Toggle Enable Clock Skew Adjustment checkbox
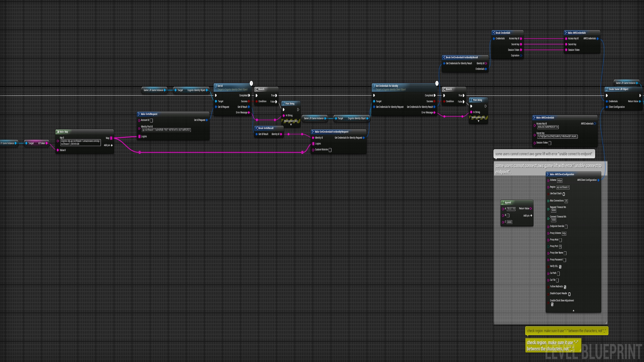 [x=552, y=304]
